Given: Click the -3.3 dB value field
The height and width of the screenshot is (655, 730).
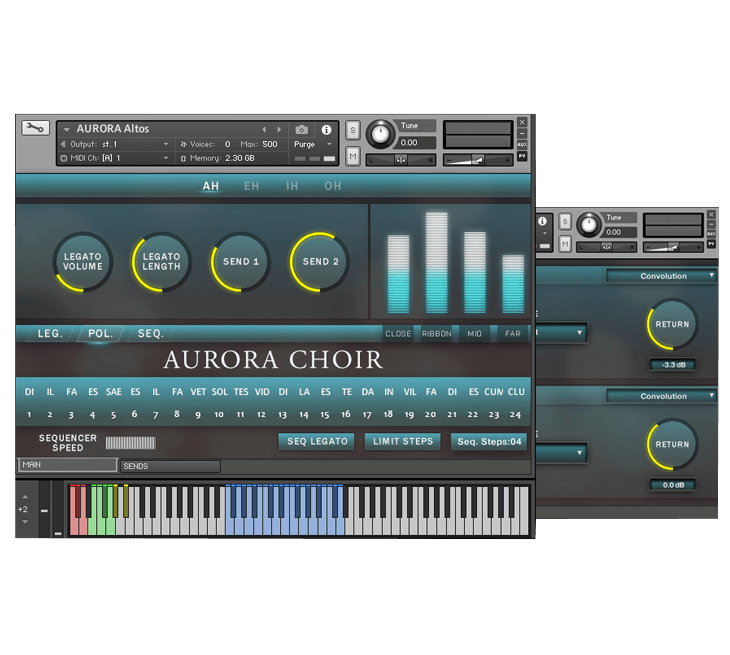Looking at the screenshot, I should click(x=673, y=365).
